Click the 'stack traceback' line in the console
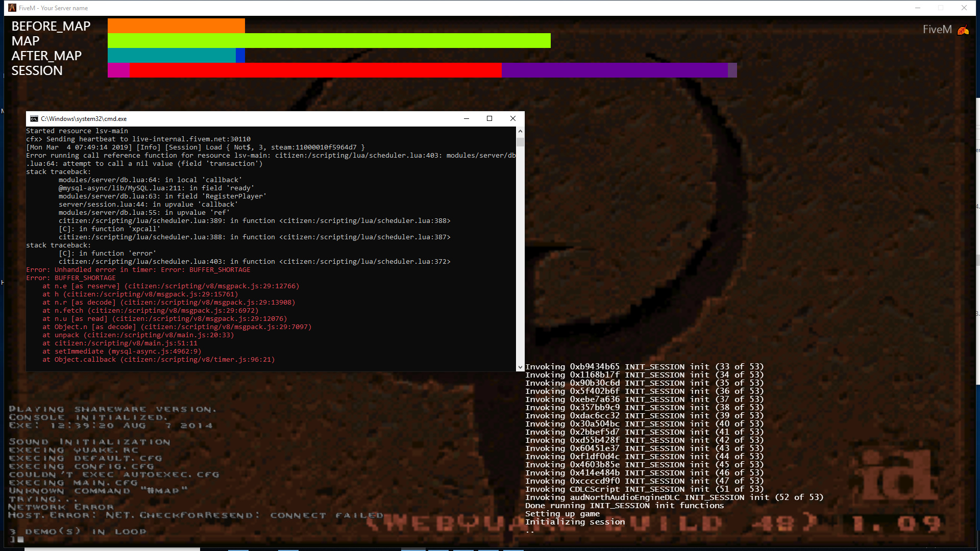This screenshot has width=980, height=551. tap(58, 171)
